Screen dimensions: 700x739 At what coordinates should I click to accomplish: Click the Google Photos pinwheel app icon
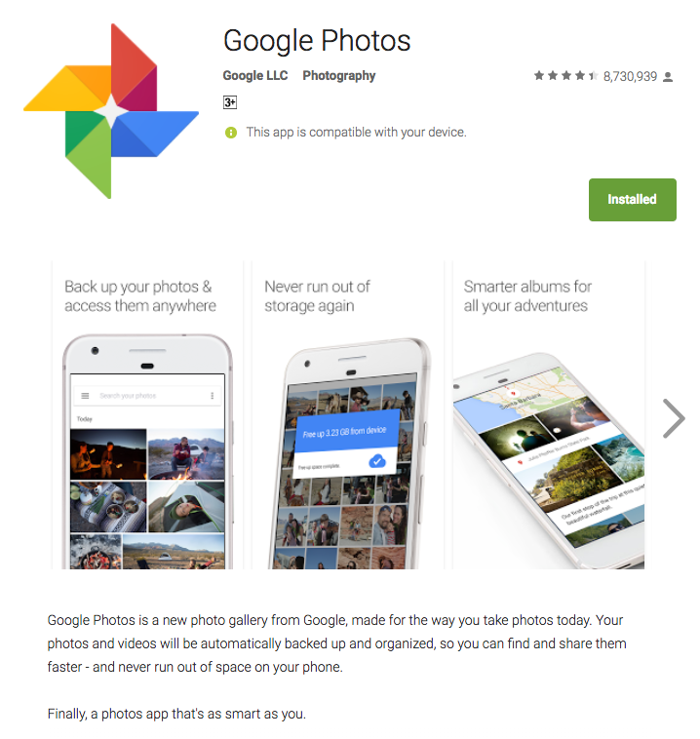(x=111, y=111)
